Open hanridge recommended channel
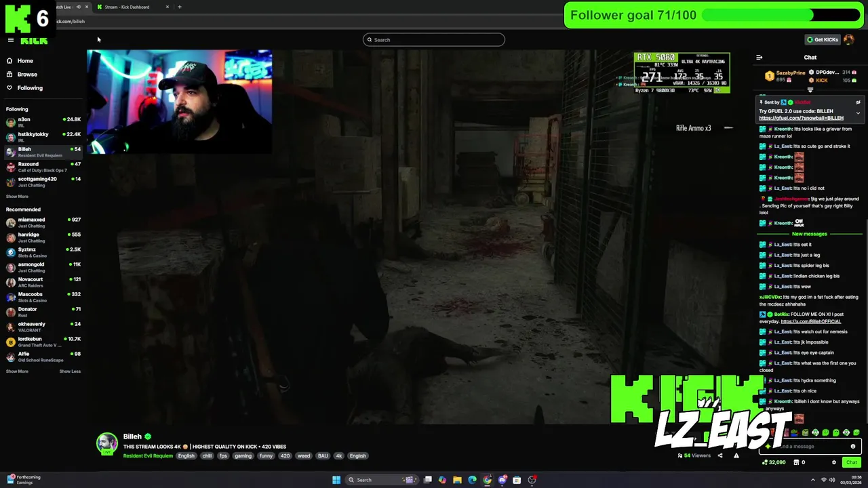The height and width of the screenshot is (488, 868). coord(43,238)
